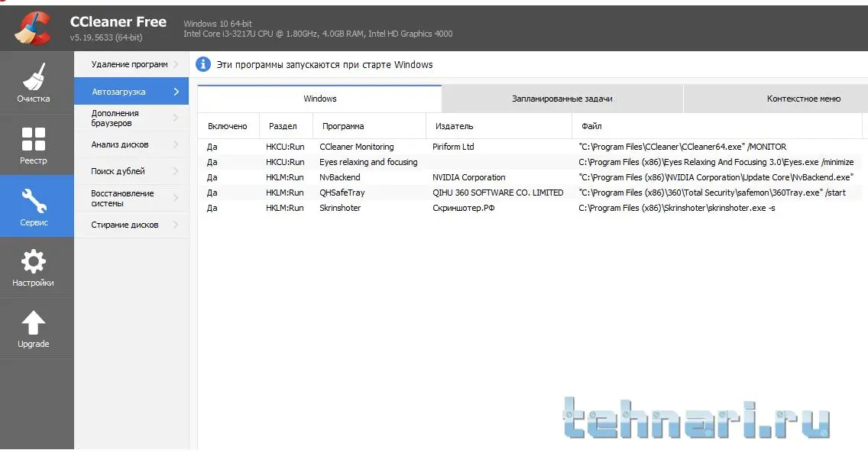The height and width of the screenshot is (463, 868).
Task: Open Удаление программ menu item
Action: point(131,64)
